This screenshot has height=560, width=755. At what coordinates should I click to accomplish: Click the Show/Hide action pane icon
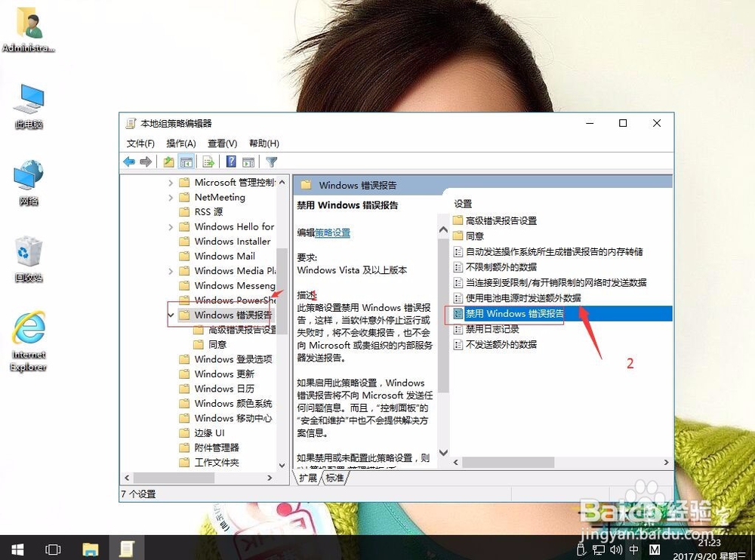248,162
